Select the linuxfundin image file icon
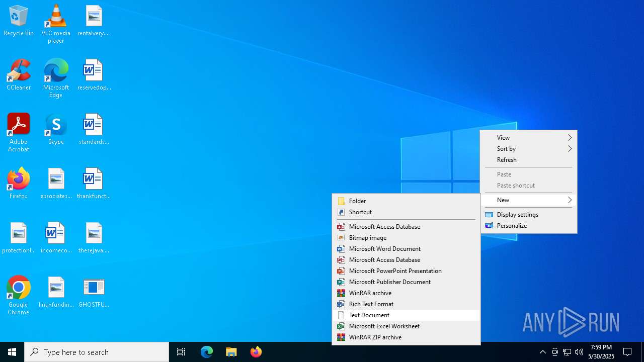The width and height of the screenshot is (644, 362). (56, 293)
